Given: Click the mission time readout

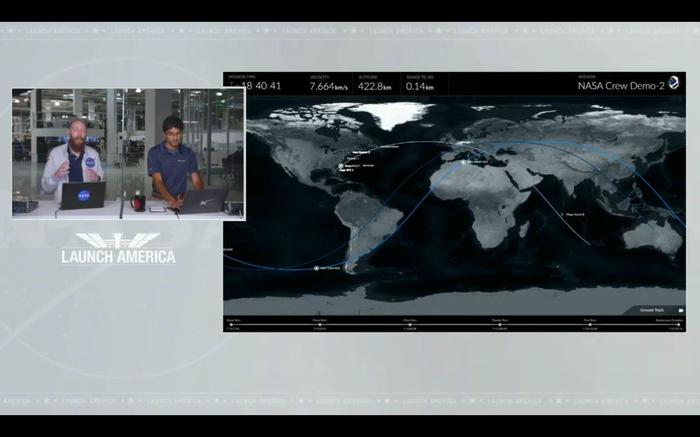Looking at the screenshot, I should point(256,86).
